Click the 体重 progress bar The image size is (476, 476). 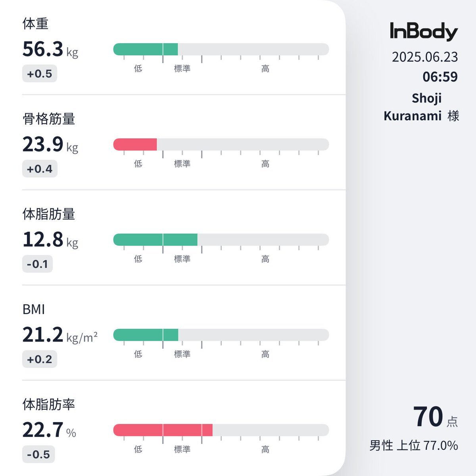coord(221,49)
